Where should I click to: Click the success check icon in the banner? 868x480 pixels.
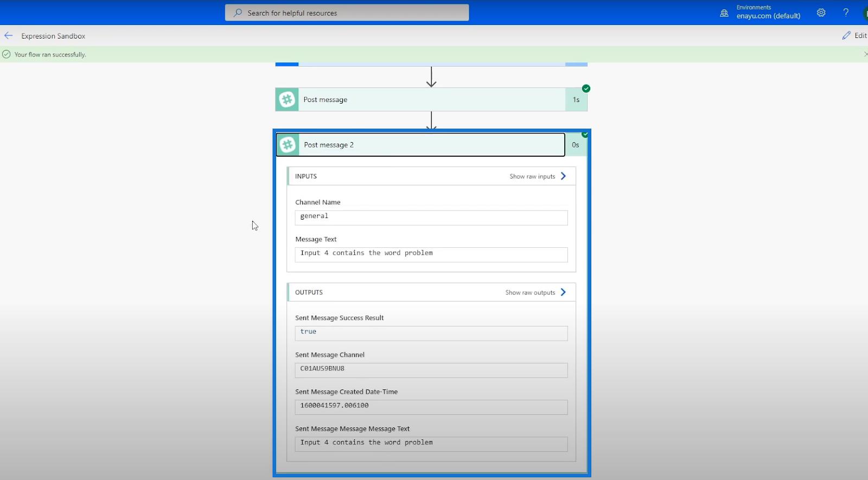click(7, 54)
